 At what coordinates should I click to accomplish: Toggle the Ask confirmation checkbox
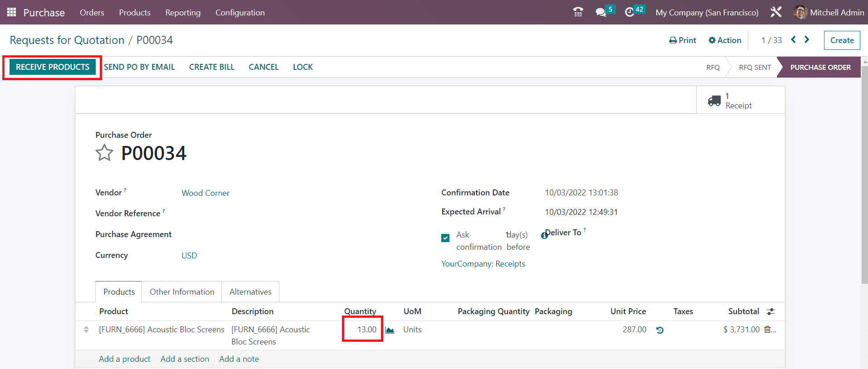(445, 238)
